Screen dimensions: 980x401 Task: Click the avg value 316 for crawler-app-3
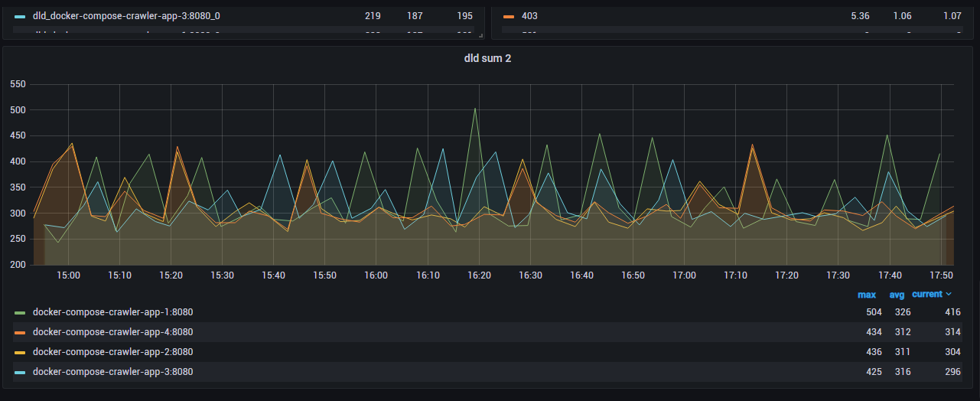pyautogui.click(x=901, y=372)
